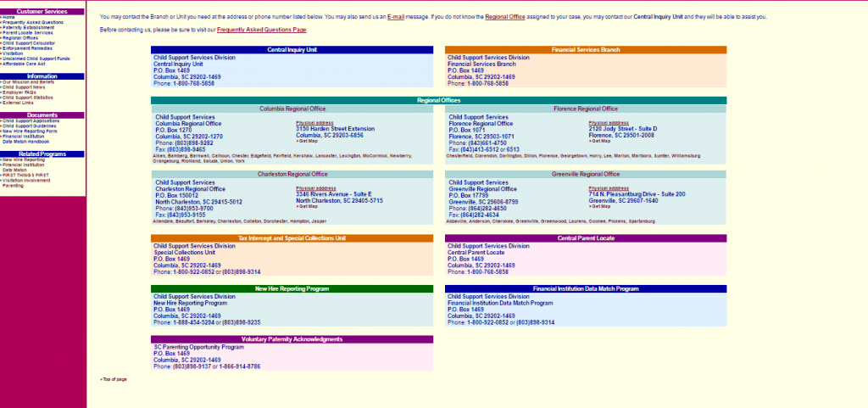Select Regional Offices in the sidebar menu
This screenshot has width=868, height=408.
coord(20,37)
